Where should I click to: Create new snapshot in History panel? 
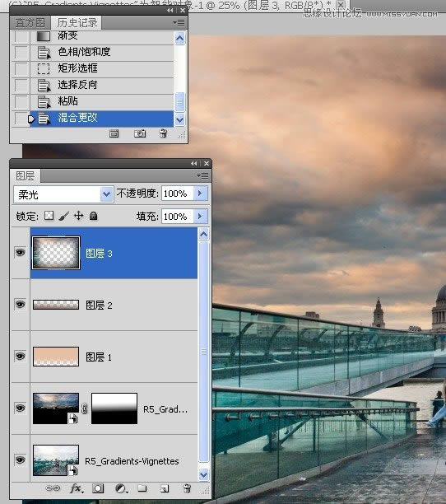point(140,133)
